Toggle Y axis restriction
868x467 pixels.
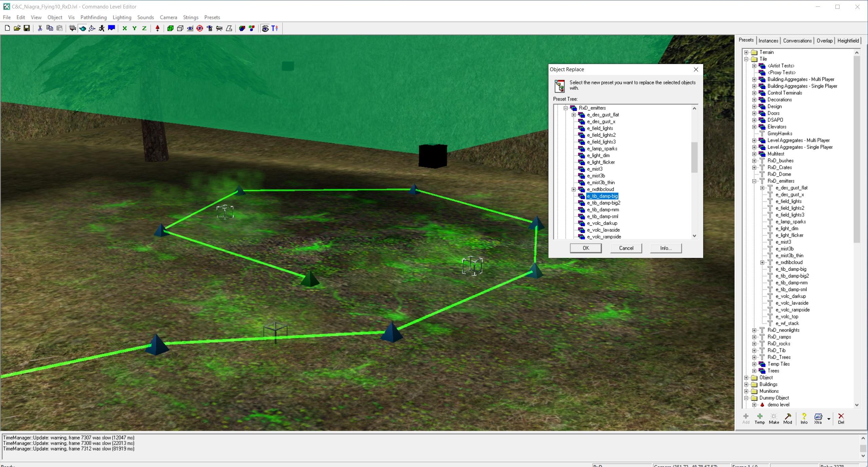pos(134,28)
